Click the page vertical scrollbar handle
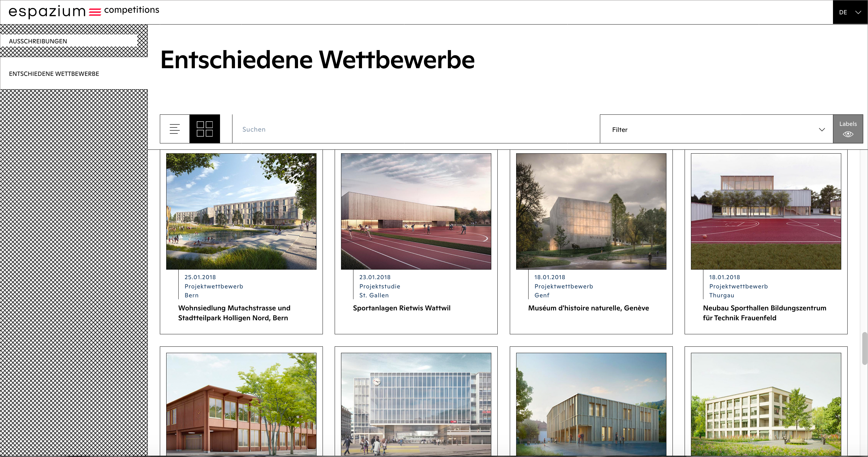The width and height of the screenshot is (868, 457). coord(864,348)
